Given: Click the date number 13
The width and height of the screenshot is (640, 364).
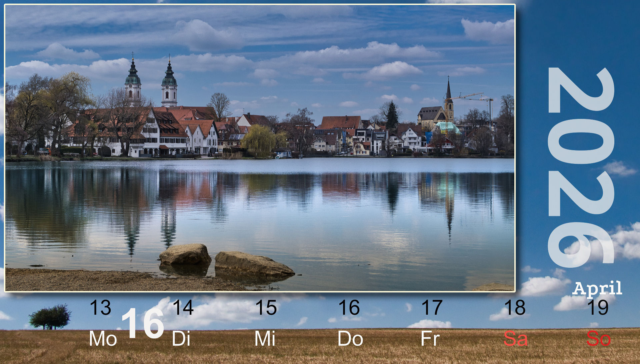Looking at the screenshot, I should pos(100,307).
